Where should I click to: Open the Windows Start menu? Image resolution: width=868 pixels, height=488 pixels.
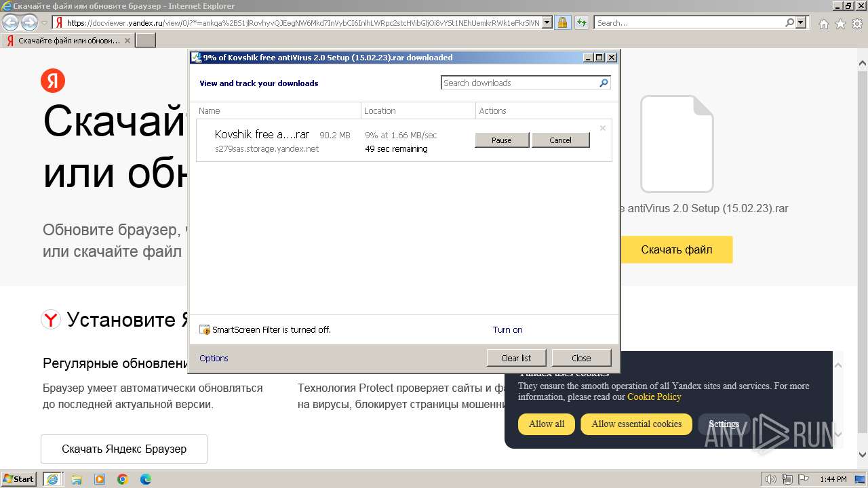[x=19, y=479]
